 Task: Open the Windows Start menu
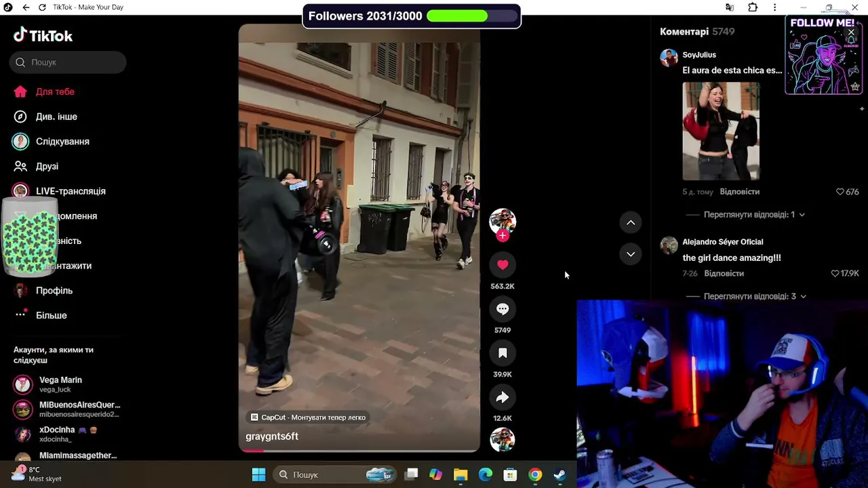coord(258,474)
